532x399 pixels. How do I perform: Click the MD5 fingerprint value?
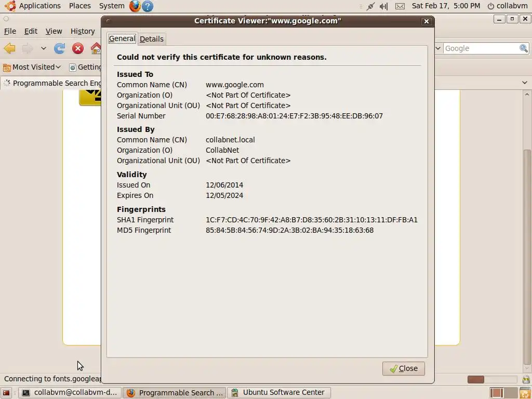click(x=289, y=230)
